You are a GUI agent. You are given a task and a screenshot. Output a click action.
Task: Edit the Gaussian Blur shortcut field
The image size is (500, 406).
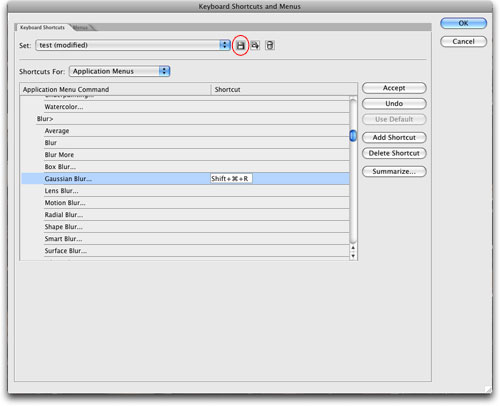tap(231, 179)
